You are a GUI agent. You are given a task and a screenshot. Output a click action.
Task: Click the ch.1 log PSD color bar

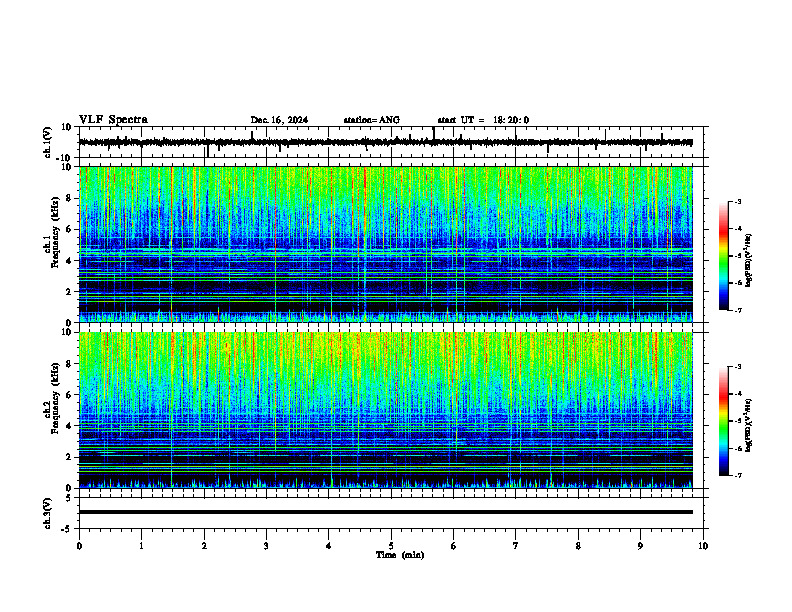pyautogui.click(x=724, y=256)
